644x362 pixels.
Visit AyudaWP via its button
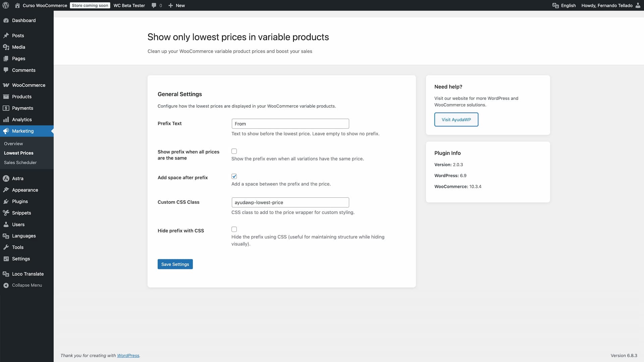tap(456, 119)
